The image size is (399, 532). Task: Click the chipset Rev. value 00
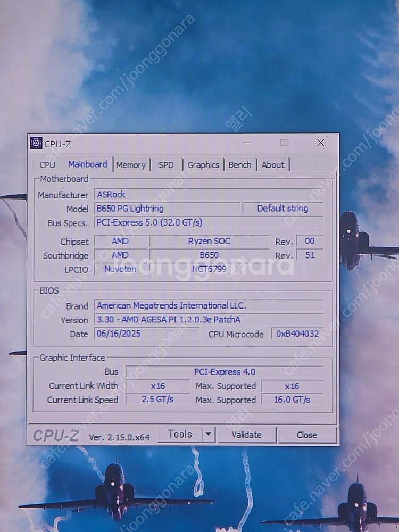[310, 241]
